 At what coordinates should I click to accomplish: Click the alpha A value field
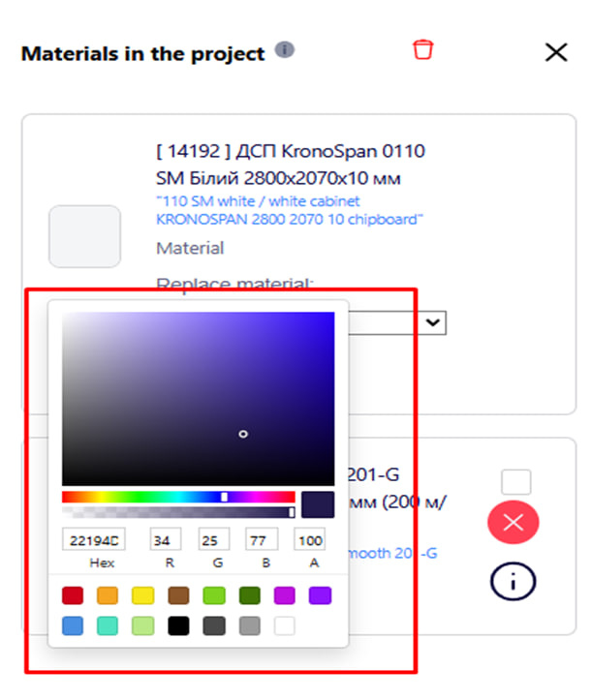point(310,539)
